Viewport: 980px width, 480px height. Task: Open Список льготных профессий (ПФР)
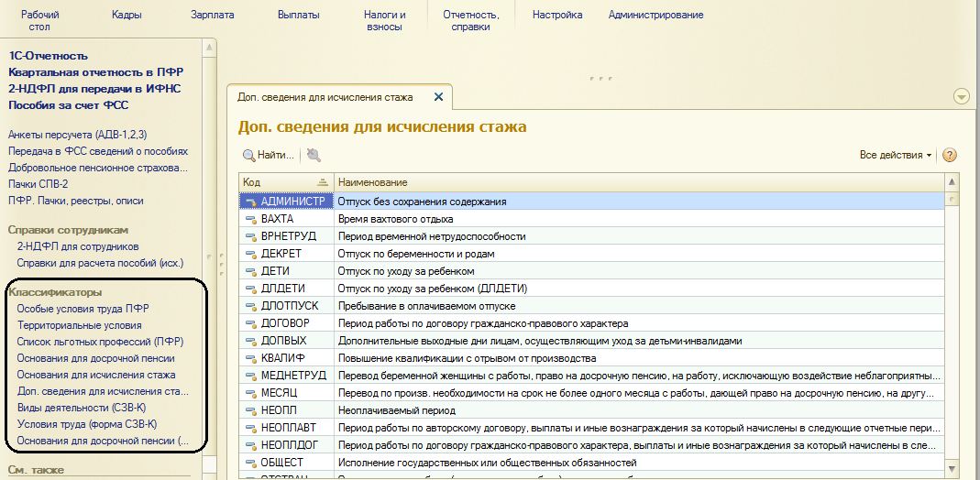click(100, 342)
